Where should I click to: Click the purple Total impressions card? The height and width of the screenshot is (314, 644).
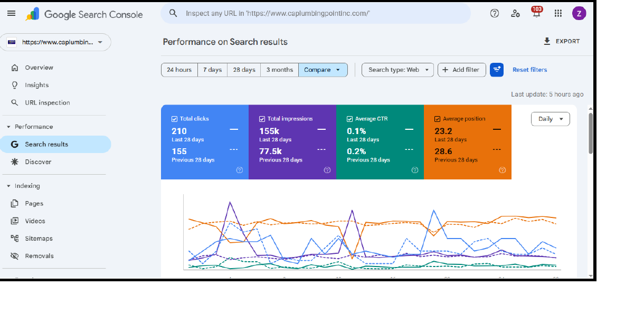tap(292, 142)
